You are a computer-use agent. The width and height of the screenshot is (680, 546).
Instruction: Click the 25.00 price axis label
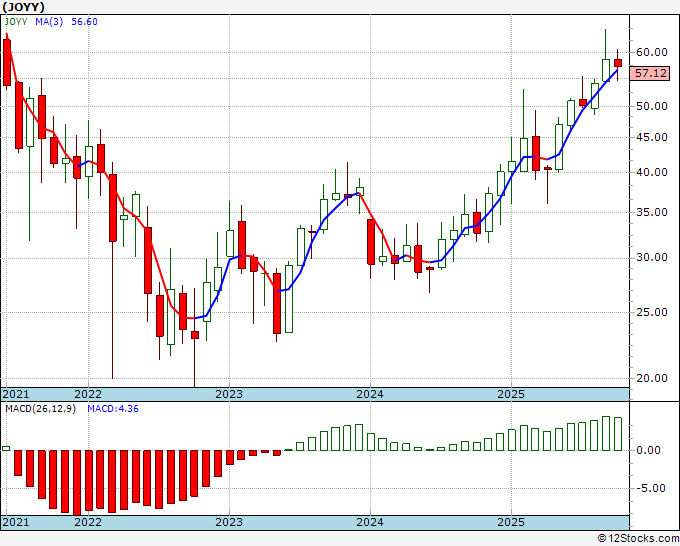[x=652, y=312]
